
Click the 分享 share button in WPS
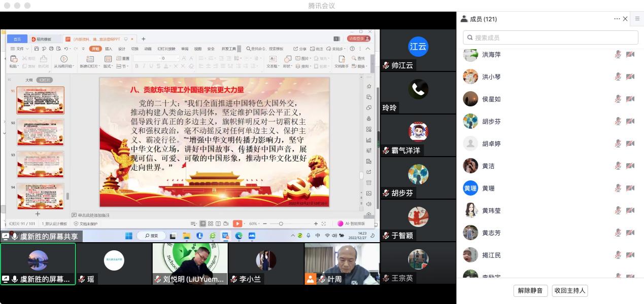(x=299, y=49)
